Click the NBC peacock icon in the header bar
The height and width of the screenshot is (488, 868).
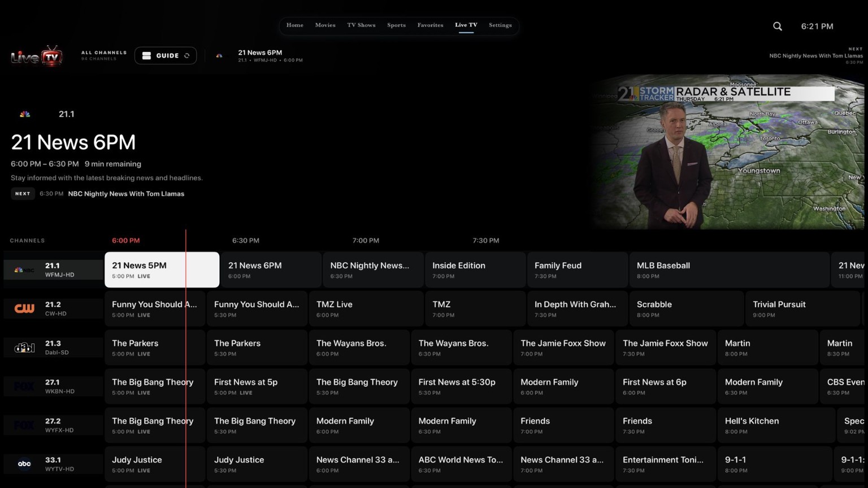[x=219, y=56]
